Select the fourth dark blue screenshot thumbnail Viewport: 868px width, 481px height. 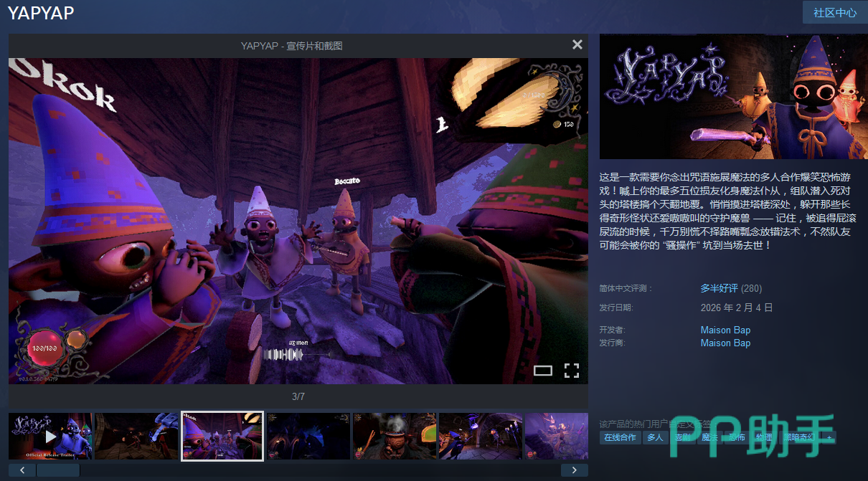308,436
